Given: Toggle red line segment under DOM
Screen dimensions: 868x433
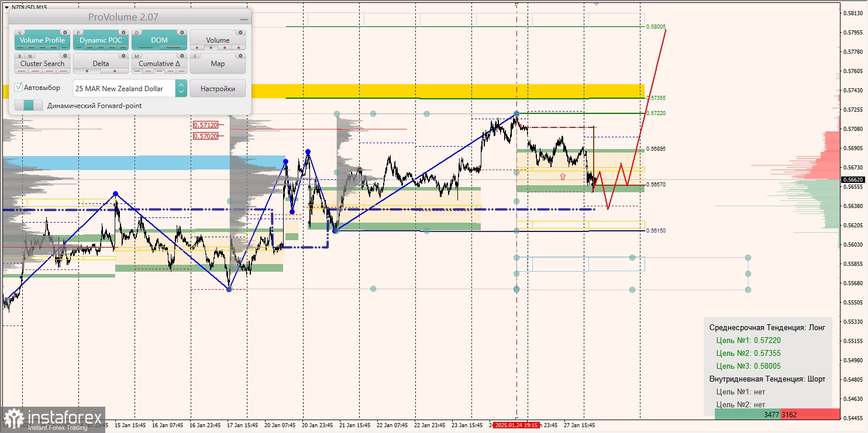Looking at the screenshot, I should pyautogui.click(x=173, y=47).
